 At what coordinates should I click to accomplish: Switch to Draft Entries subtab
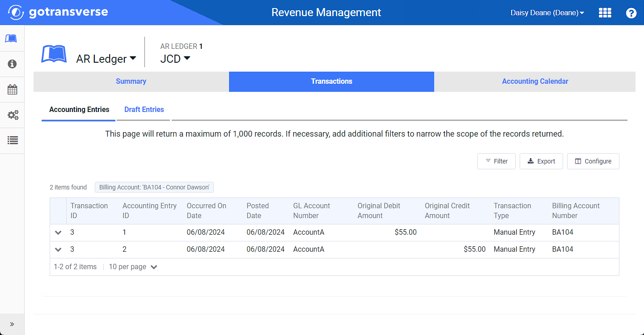click(144, 110)
